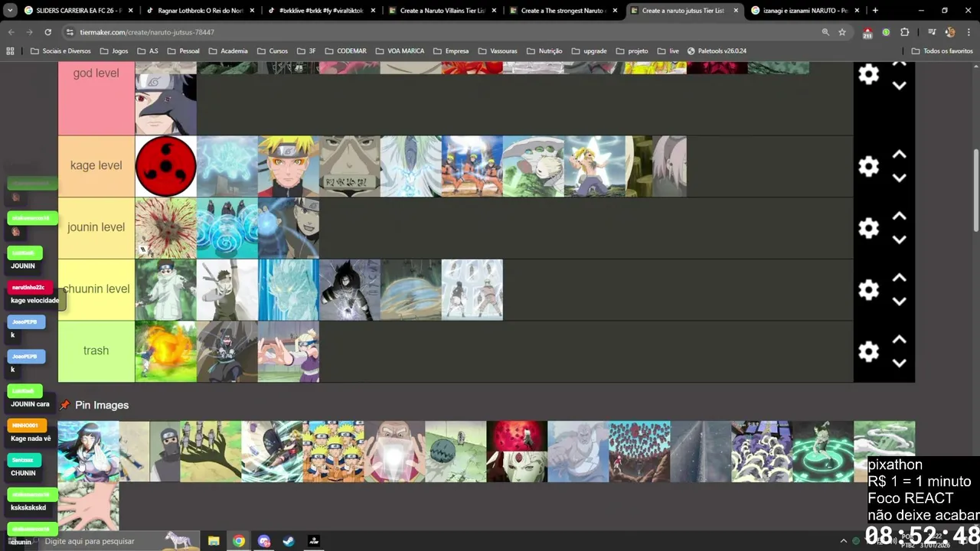The height and width of the screenshot is (551, 980).
Task: Switch to SLIDERS CARREIRA EA FC 26 tab
Action: (x=79, y=11)
